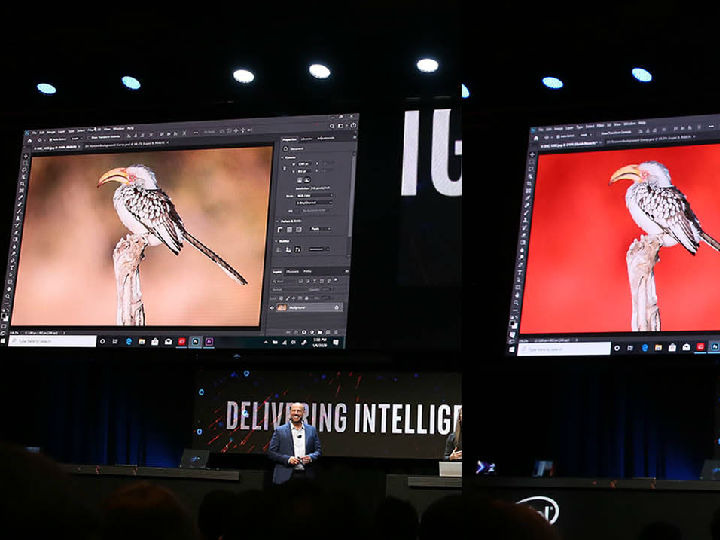Open the taskbar clock on the left screen
Image resolution: width=720 pixels, height=540 pixels.
pyautogui.click(x=320, y=342)
